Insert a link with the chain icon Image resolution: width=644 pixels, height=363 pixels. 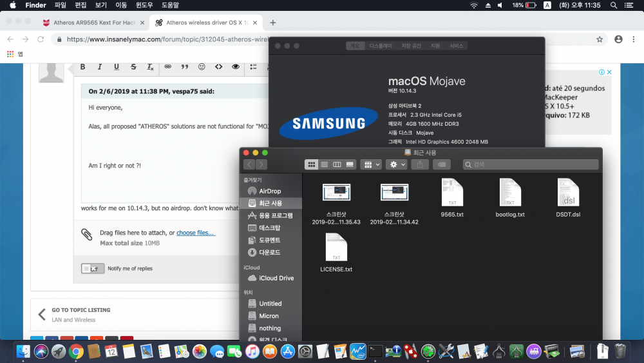coord(167,66)
